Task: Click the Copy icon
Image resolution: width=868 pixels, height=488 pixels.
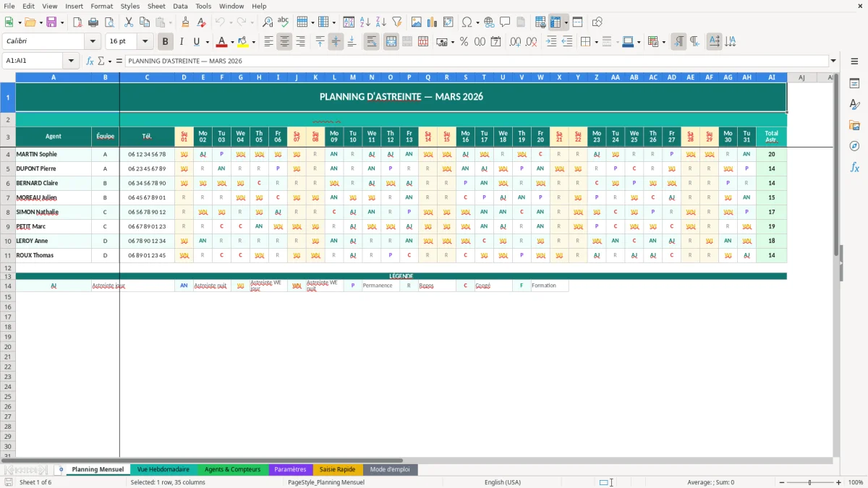Action: click(x=145, y=22)
